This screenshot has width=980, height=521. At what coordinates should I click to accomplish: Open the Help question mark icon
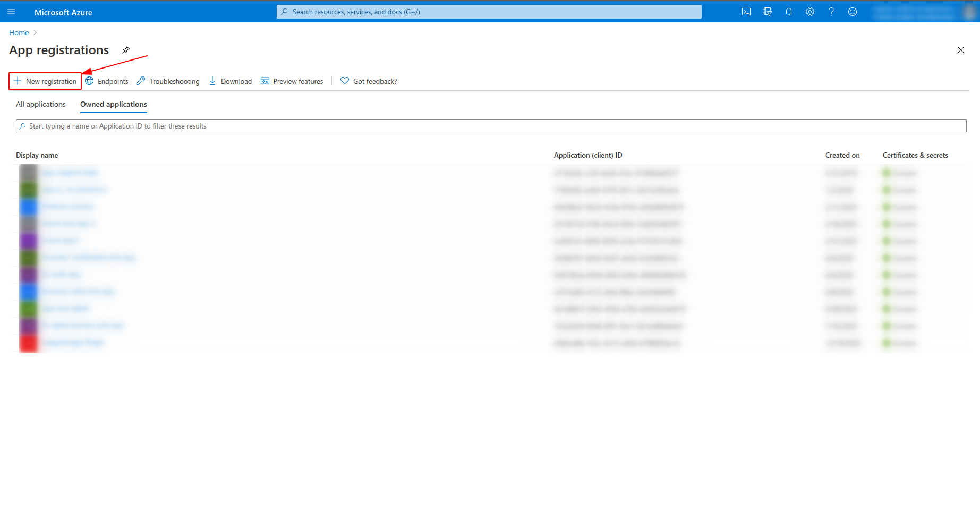coord(831,12)
